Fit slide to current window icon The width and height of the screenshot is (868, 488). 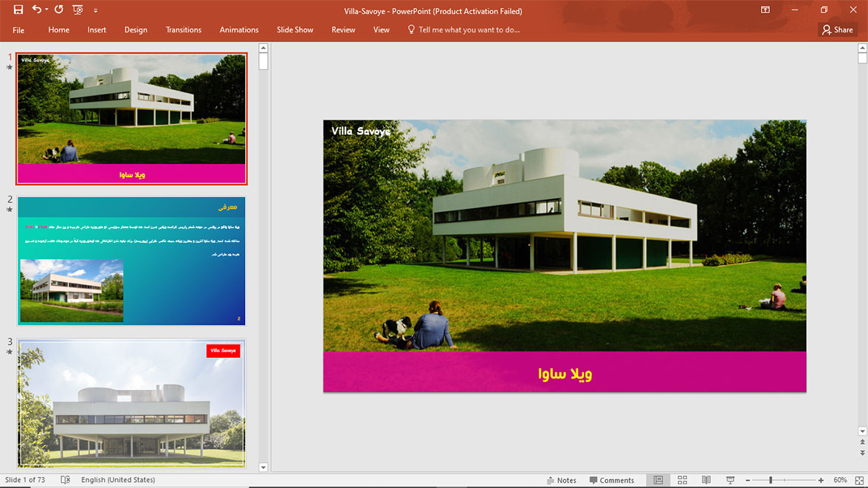click(x=859, y=480)
